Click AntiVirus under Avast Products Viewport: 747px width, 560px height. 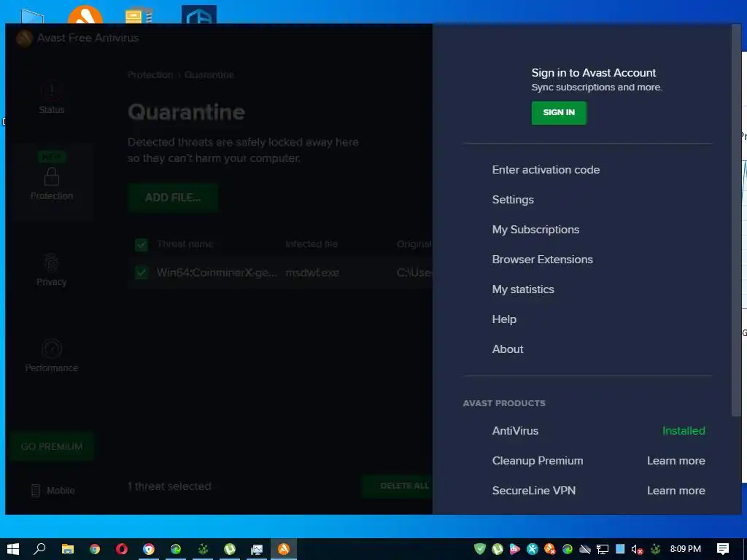[x=515, y=431]
